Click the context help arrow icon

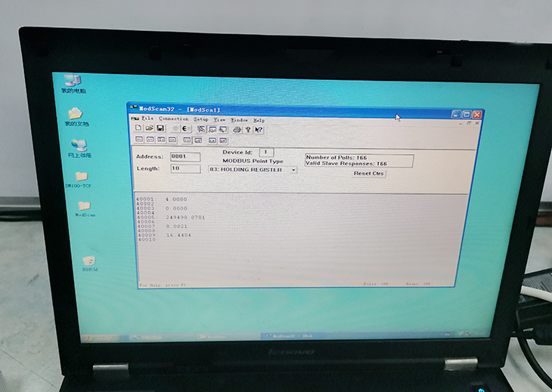pyautogui.click(x=259, y=130)
